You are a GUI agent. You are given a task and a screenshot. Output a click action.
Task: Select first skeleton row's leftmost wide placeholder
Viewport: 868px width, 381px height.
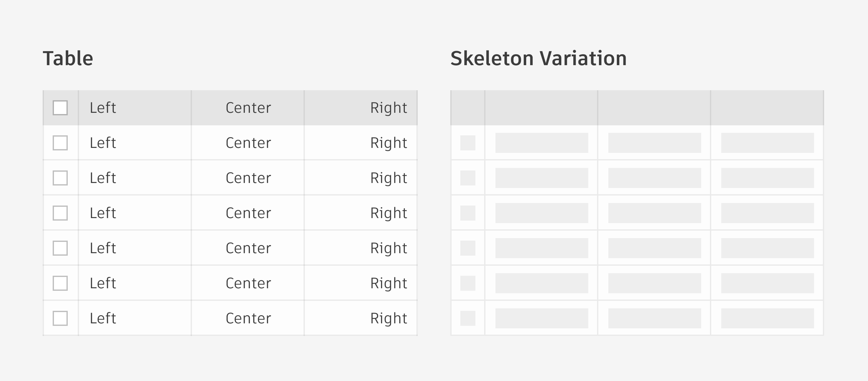click(x=542, y=143)
